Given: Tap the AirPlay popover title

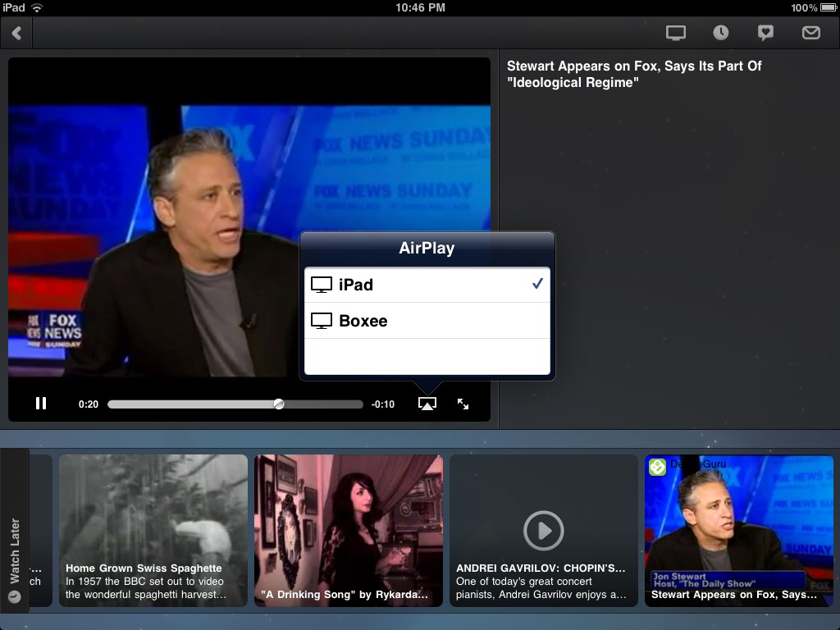Looking at the screenshot, I should (x=427, y=248).
